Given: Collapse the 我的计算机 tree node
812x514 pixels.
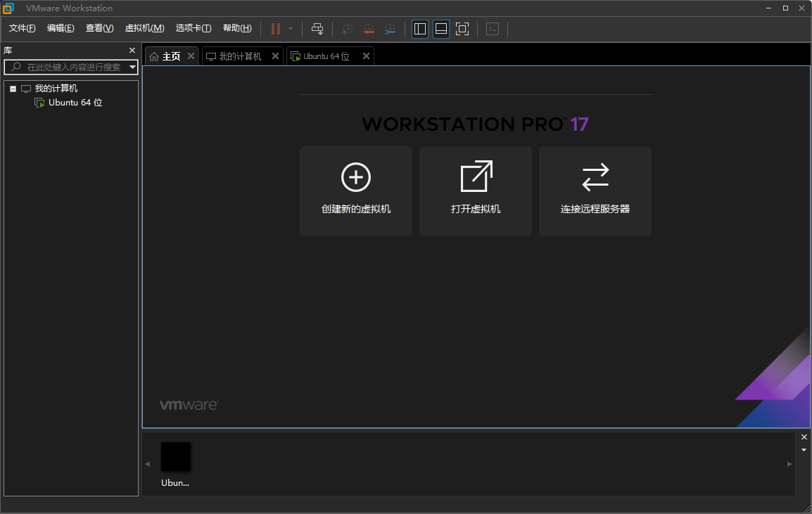Looking at the screenshot, I should point(13,89).
